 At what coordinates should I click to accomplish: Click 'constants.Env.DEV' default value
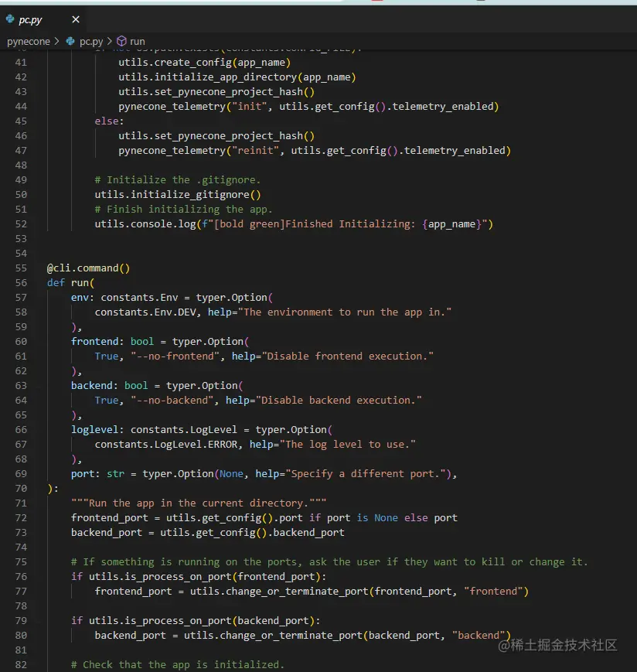[145, 312]
